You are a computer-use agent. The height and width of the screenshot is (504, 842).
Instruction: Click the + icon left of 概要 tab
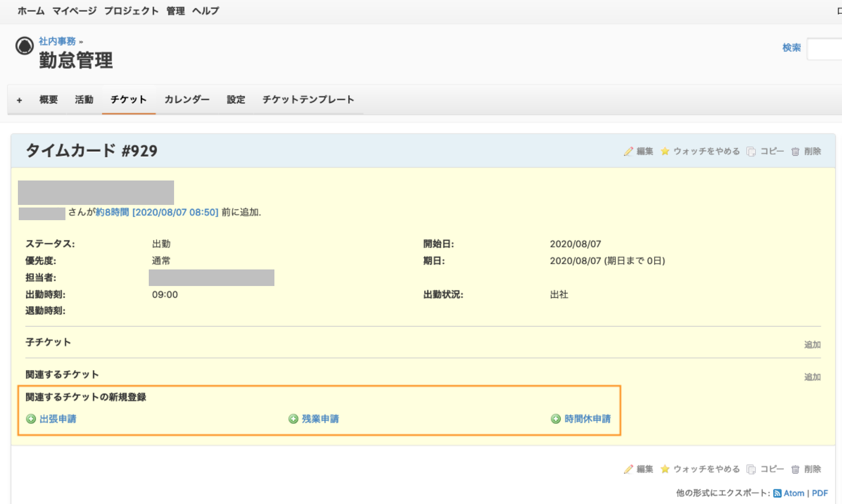tap(19, 99)
